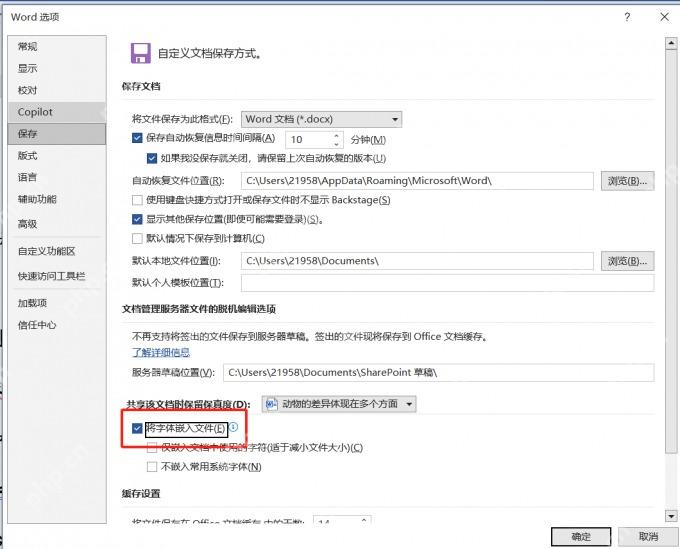Close the Word 选项 dialog
Image resolution: width=680 pixels, height=549 pixels.
click(664, 17)
